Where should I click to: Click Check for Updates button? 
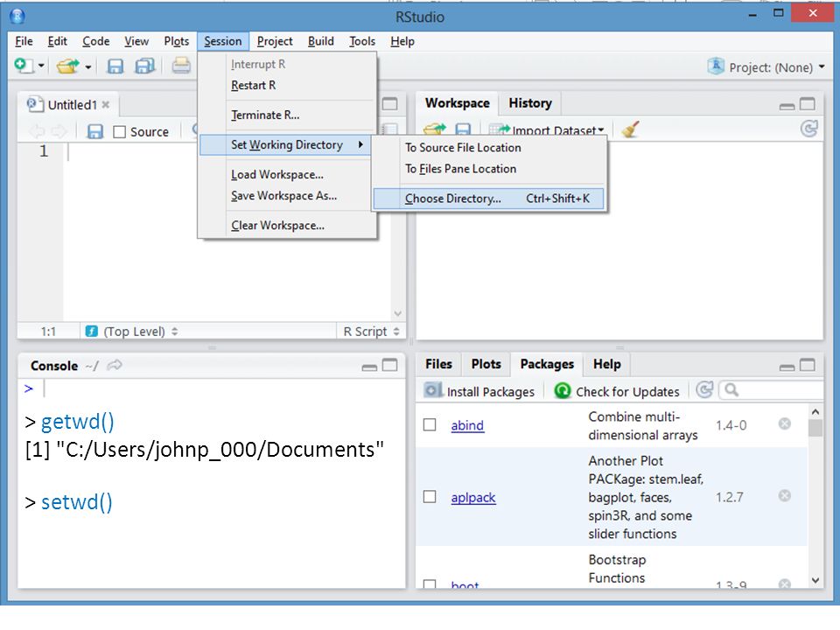(x=617, y=392)
